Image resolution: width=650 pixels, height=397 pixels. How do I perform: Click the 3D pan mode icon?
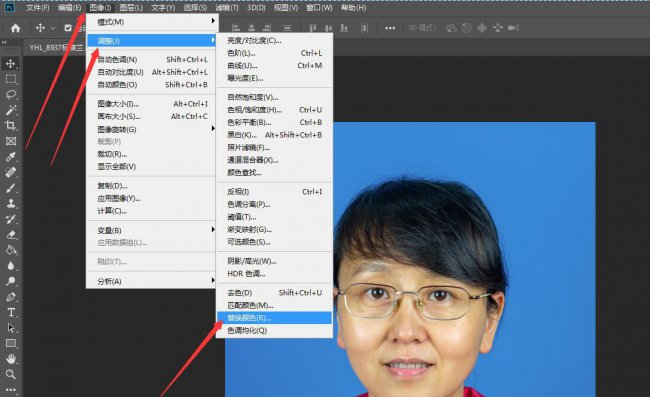(482, 28)
